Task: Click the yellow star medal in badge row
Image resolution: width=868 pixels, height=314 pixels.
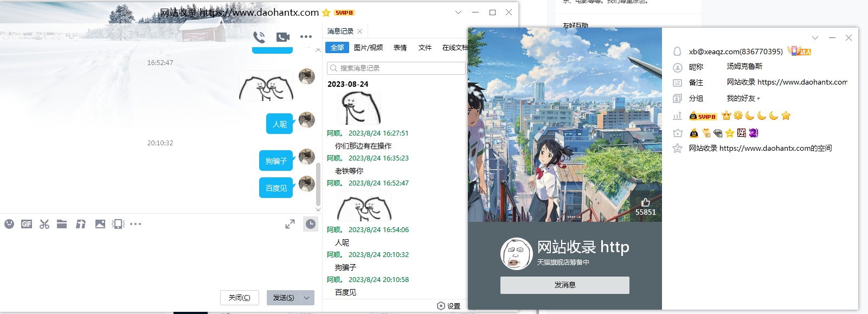Action: [x=730, y=133]
